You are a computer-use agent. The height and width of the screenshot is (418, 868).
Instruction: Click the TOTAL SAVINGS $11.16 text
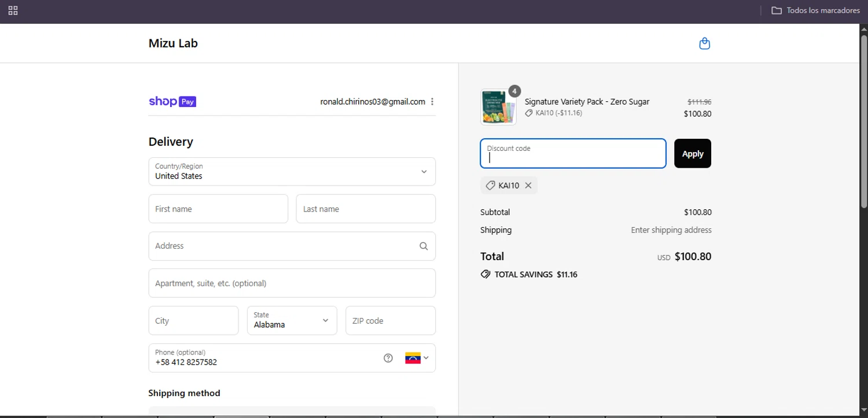coord(536,275)
